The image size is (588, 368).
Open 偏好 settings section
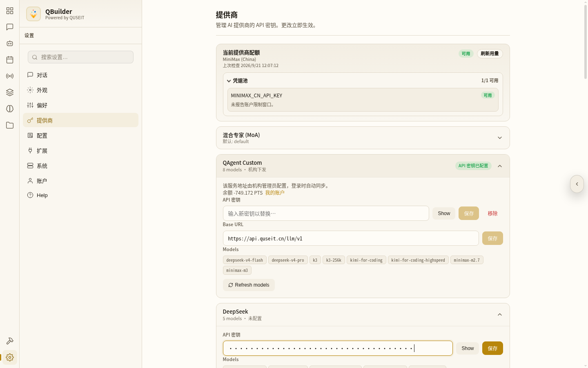click(80, 105)
